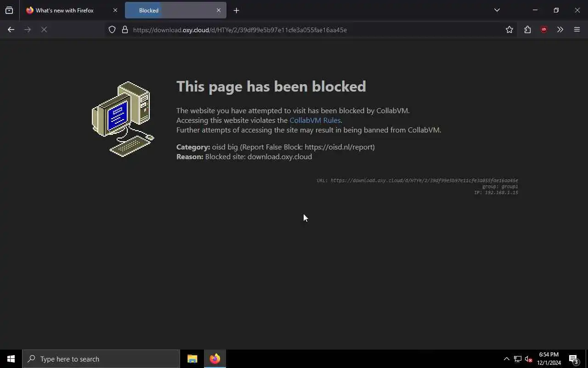
Task: Bookmark this page with star icon
Action: (x=509, y=29)
